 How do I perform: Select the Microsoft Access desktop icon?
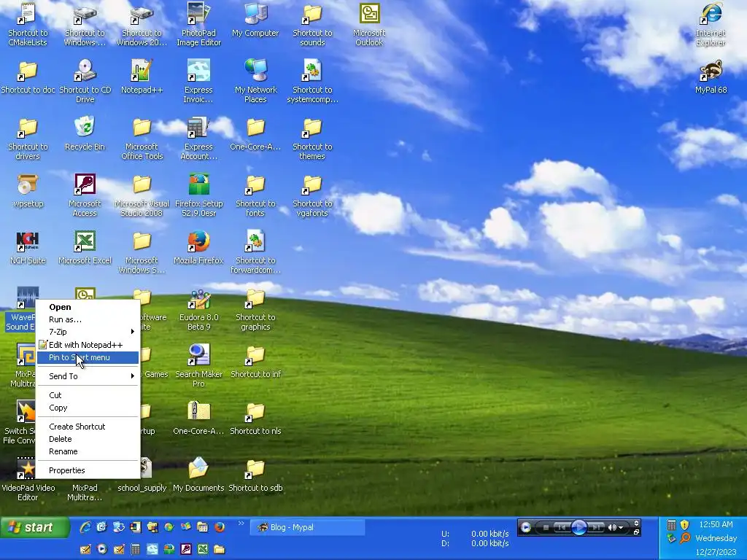[85, 194]
